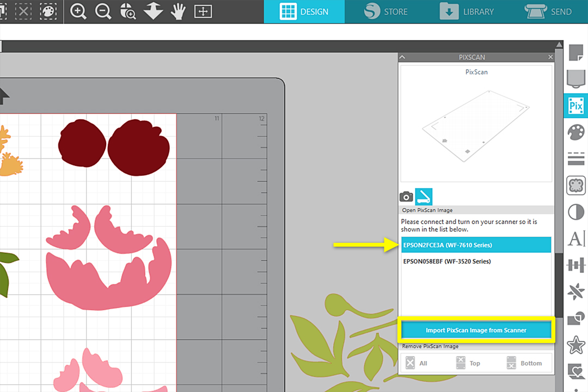Open the Page Setup panel icon
588x392 pixels.
(575, 52)
